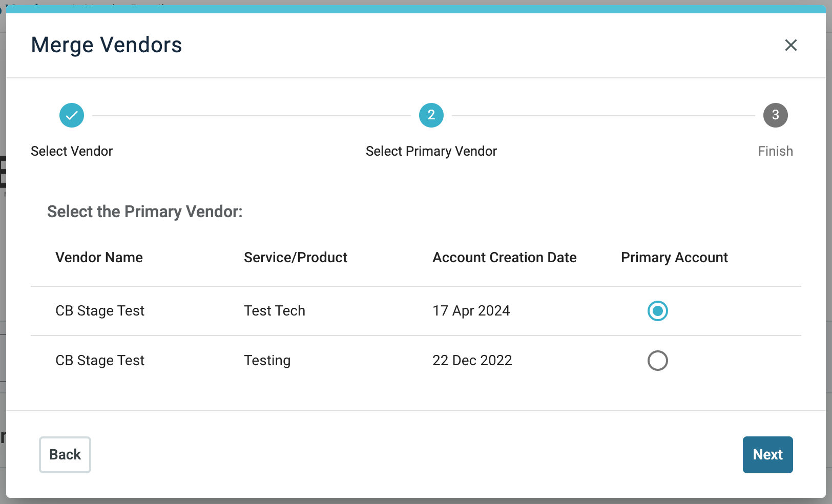The width and height of the screenshot is (832, 504).
Task: Click the Account Creation Date column header
Action: (505, 257)
